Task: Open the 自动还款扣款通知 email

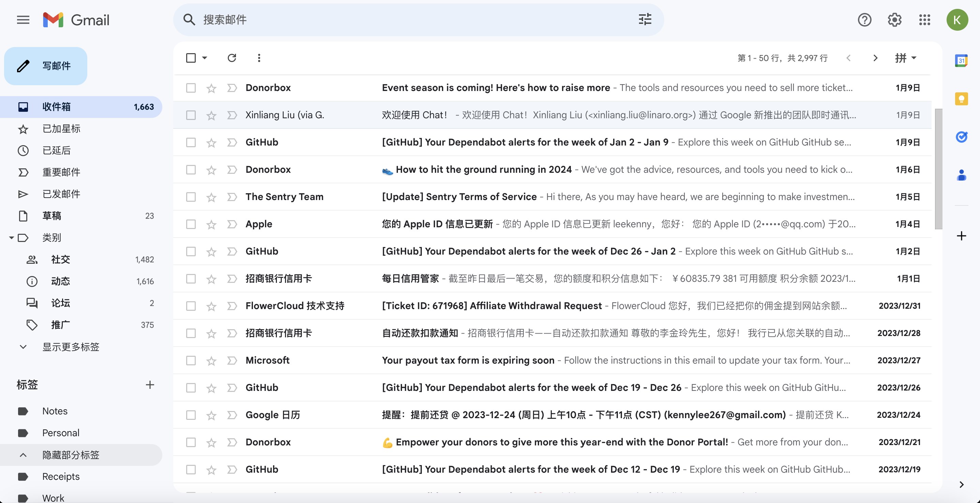Action: (x=552, y=333)
